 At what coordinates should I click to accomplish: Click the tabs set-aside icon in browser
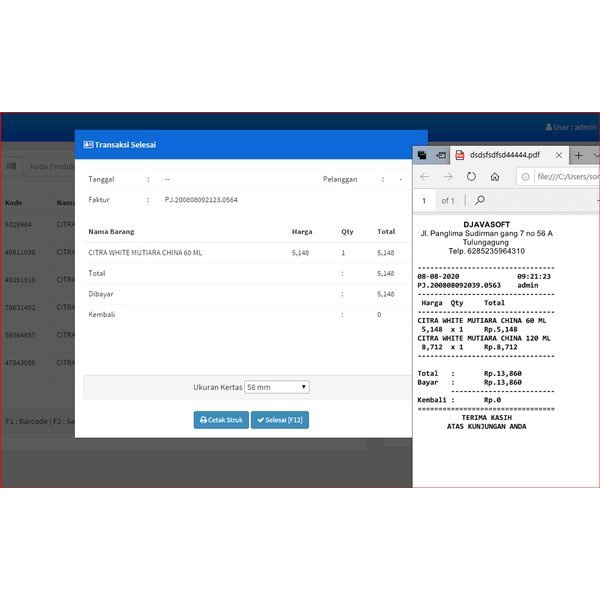tap(422, 155)
